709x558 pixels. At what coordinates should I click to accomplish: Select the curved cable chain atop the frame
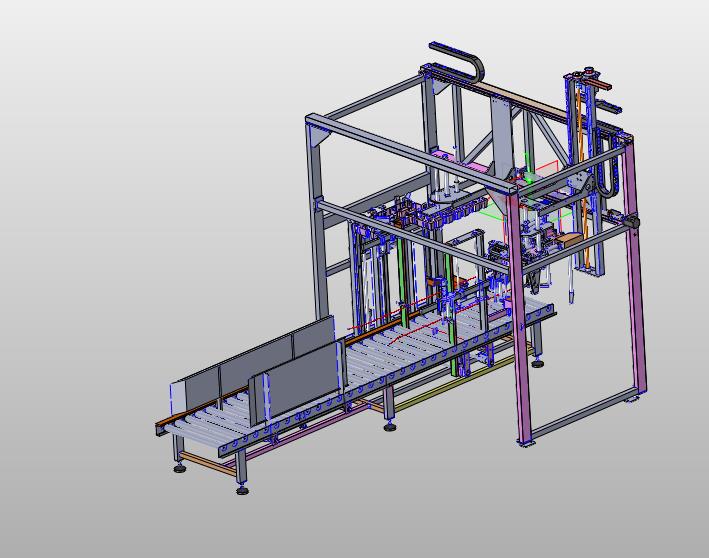point(457,61)
